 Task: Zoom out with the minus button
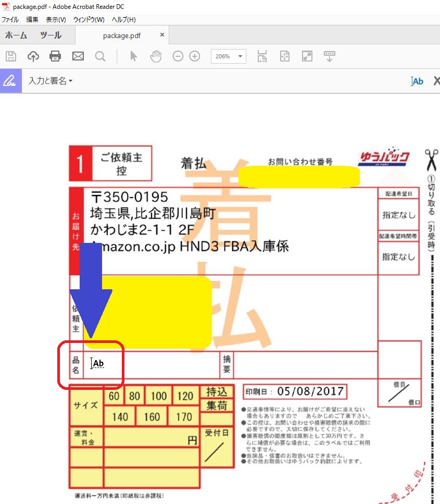point(178,56)
